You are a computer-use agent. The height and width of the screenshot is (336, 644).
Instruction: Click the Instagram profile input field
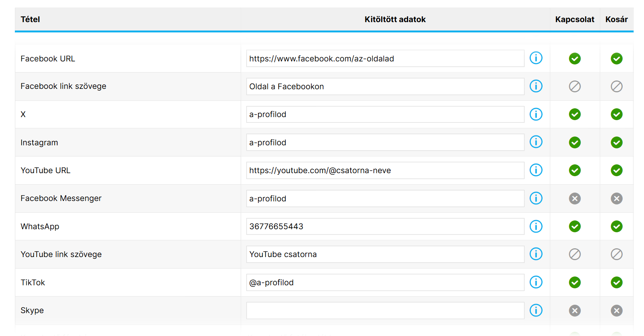(x=385, y=142)
